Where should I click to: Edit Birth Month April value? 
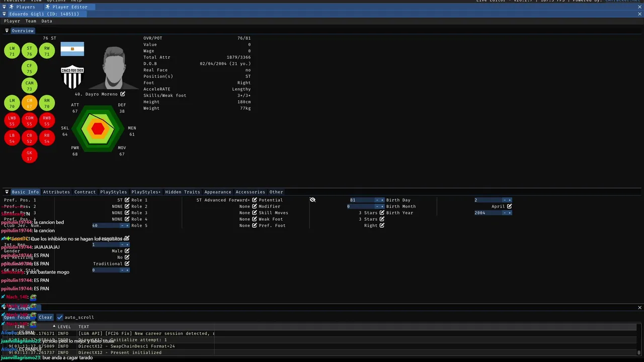509,207
